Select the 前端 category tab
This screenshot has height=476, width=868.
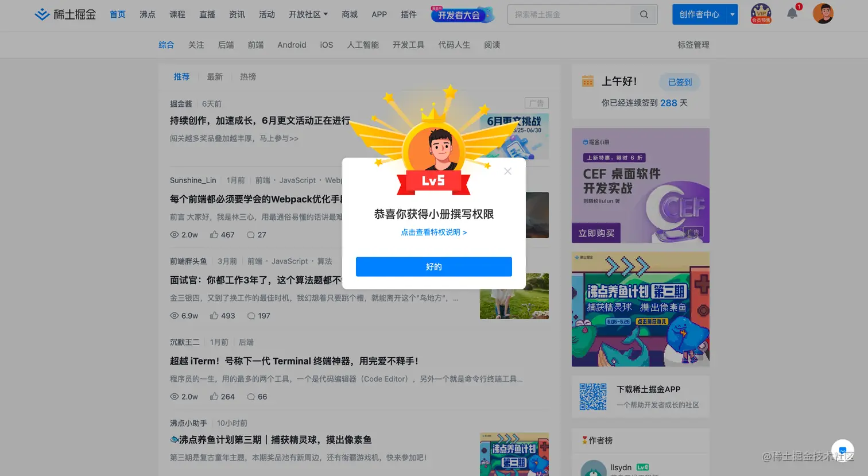point(256,45)
